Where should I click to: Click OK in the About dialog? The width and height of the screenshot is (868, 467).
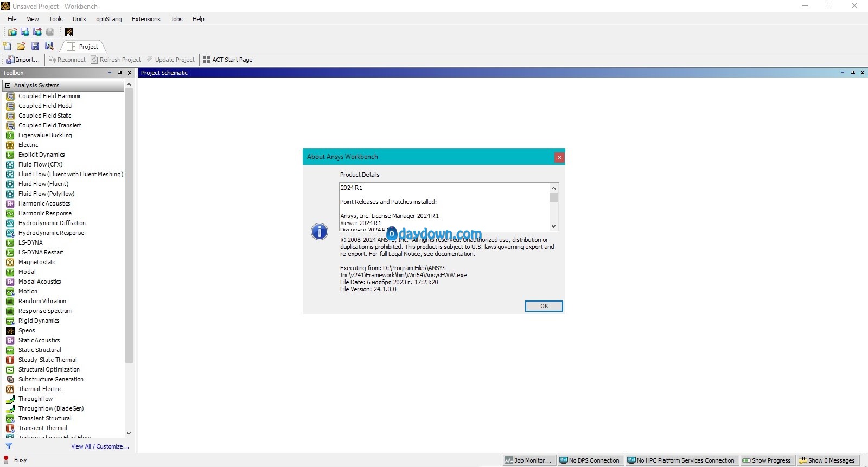point(544,306)
